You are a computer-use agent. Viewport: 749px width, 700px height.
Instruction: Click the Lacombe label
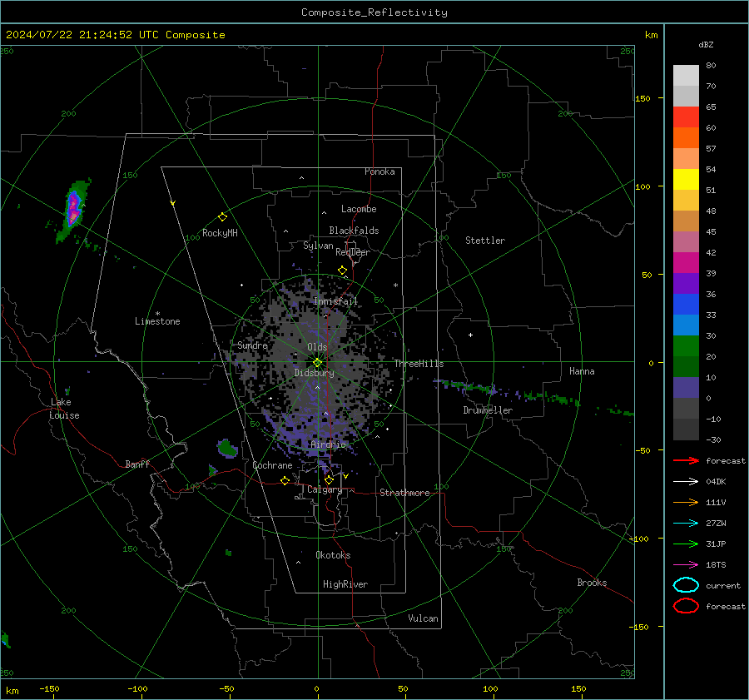tap(359, 209)
